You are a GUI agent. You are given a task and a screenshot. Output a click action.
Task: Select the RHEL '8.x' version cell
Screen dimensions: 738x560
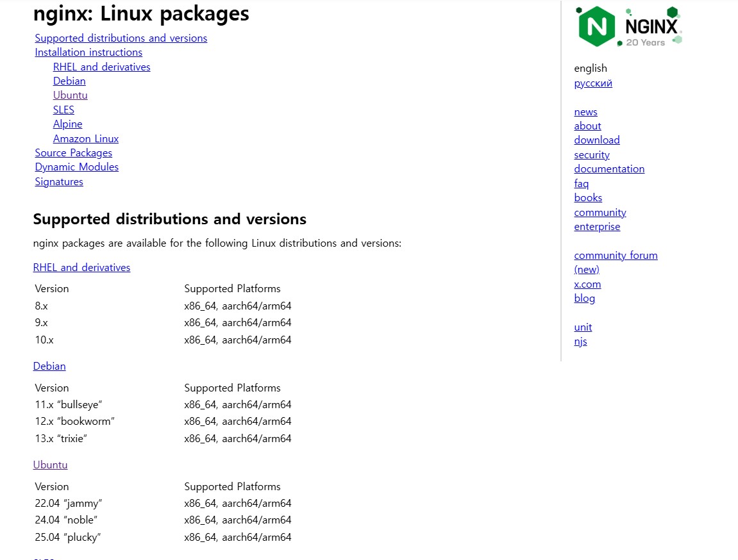pos(42,306)
